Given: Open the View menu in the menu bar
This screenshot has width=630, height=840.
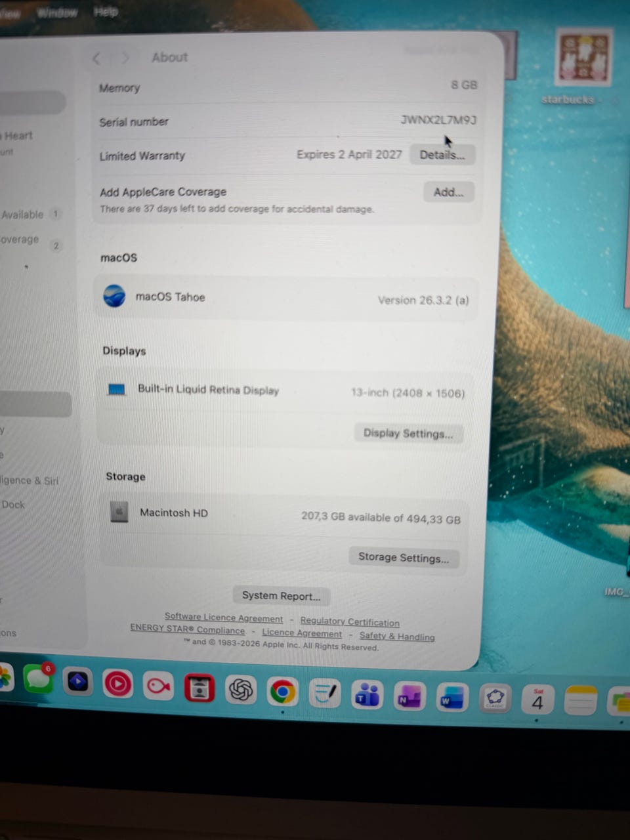Looking at the screenshot, I should pos(9,13).
